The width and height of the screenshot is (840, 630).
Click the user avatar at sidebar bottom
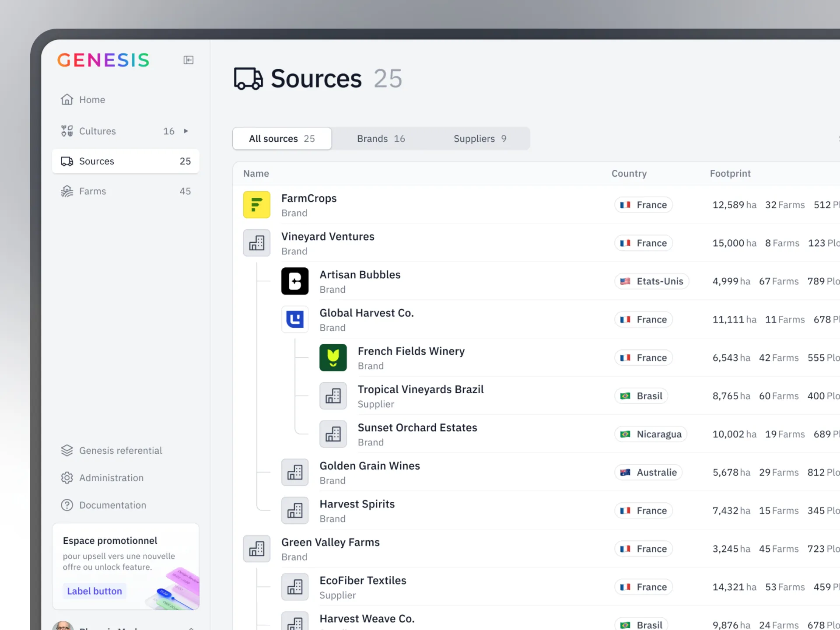63,626
